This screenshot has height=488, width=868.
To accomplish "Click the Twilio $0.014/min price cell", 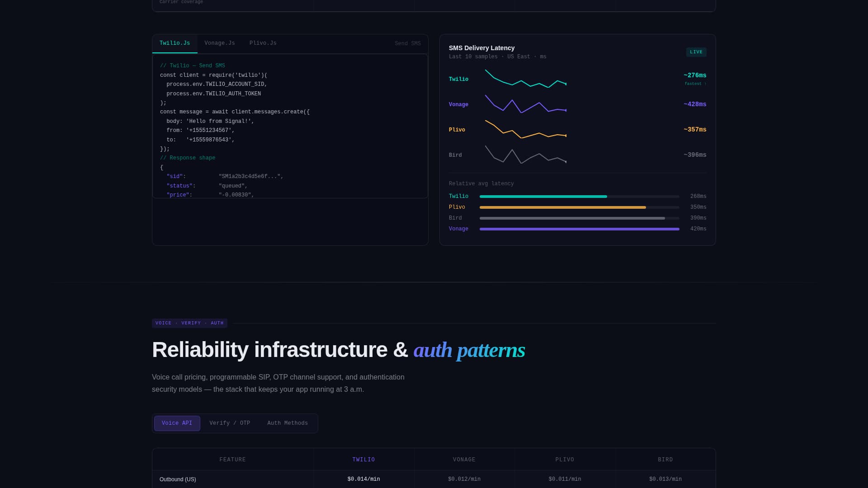I will (363, 479).
